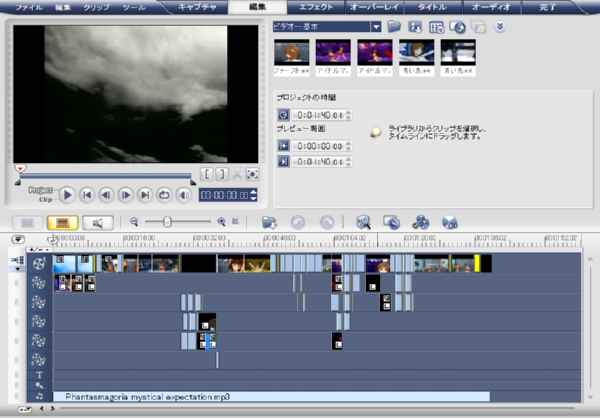
Task: Toggle show all visible tracks icon
Action: point(17,260)
